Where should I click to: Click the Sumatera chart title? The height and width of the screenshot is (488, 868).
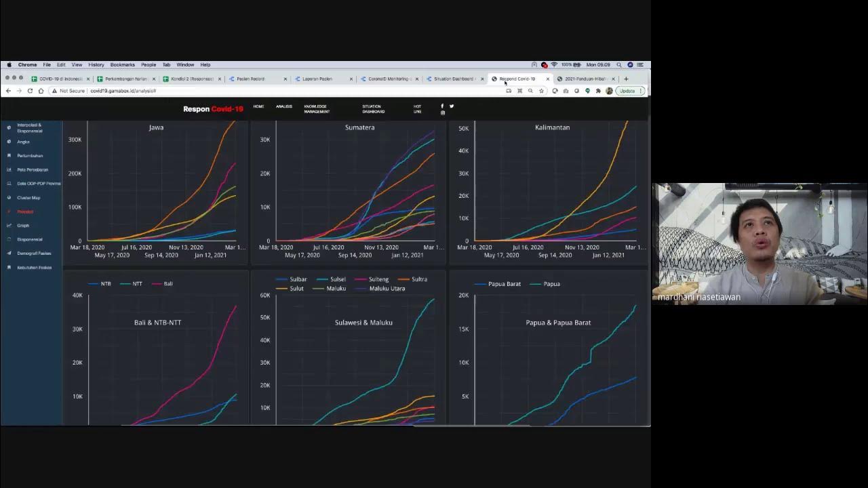point(359,127)
